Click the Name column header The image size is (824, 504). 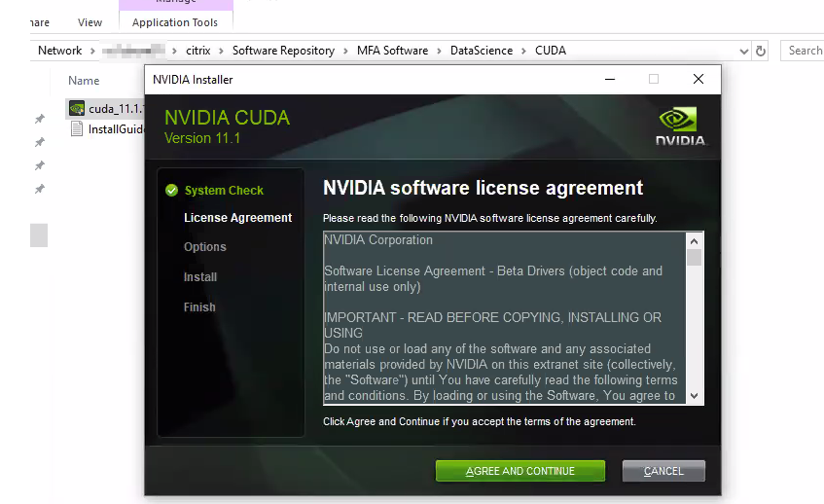tap(84, 81)
